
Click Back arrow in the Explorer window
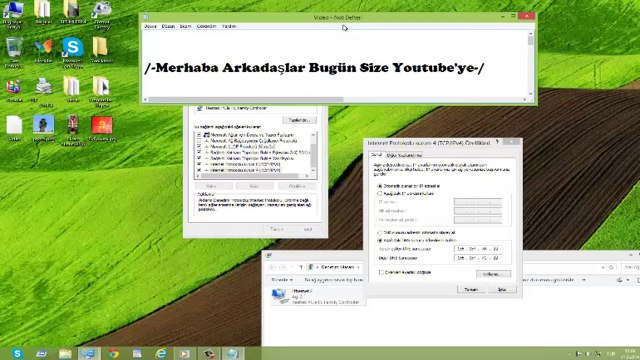[273, 267]
